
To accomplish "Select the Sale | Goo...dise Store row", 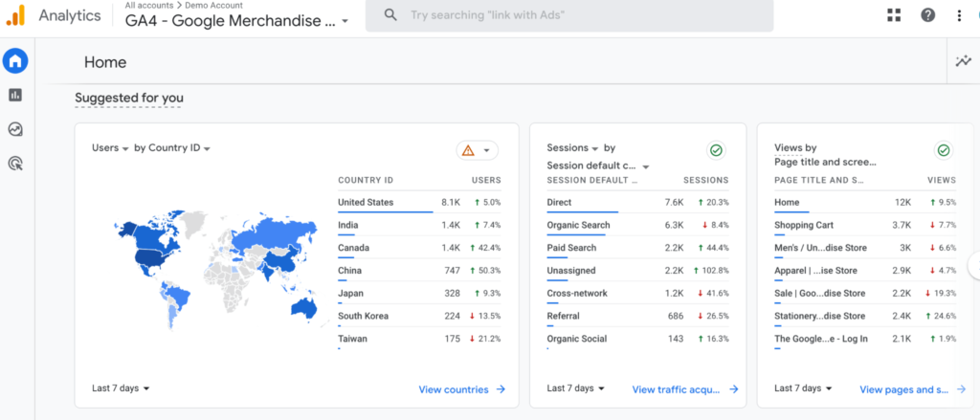I will [865, 293].
